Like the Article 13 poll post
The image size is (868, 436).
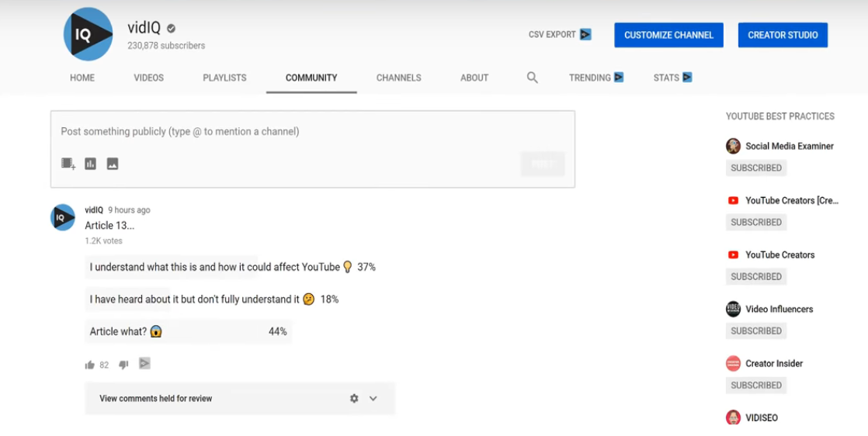[x=90, y=365]
